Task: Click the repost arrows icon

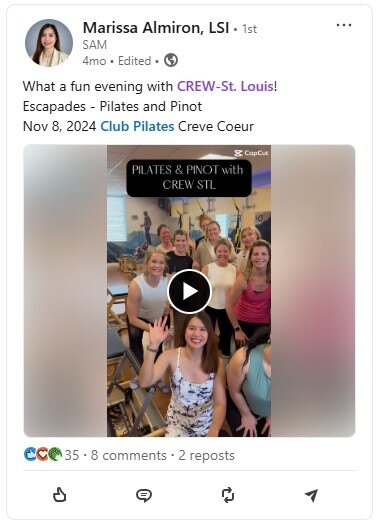Action: point(228,495)
